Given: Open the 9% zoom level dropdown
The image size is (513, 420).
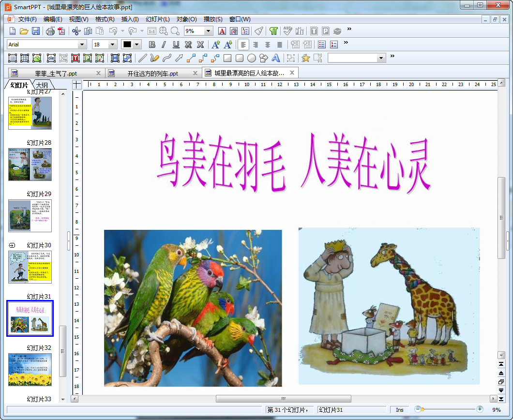Looking at the screenshot, I should click(209, 31).
